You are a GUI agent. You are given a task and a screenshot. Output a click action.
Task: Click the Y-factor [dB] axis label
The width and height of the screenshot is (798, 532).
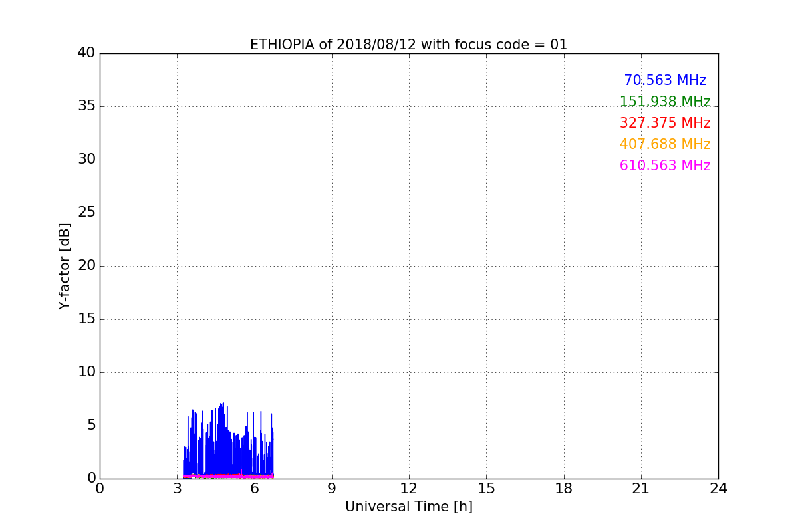[65, 266]
